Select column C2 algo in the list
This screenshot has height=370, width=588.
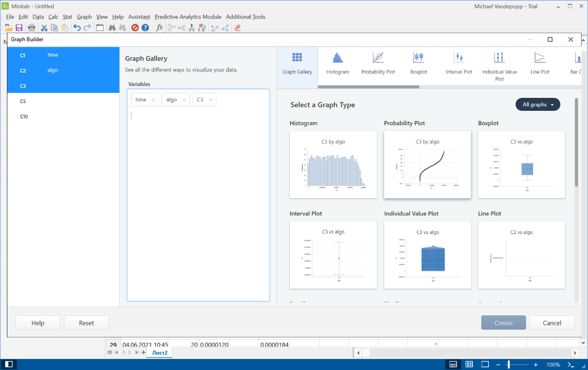(x=63, y=70)
